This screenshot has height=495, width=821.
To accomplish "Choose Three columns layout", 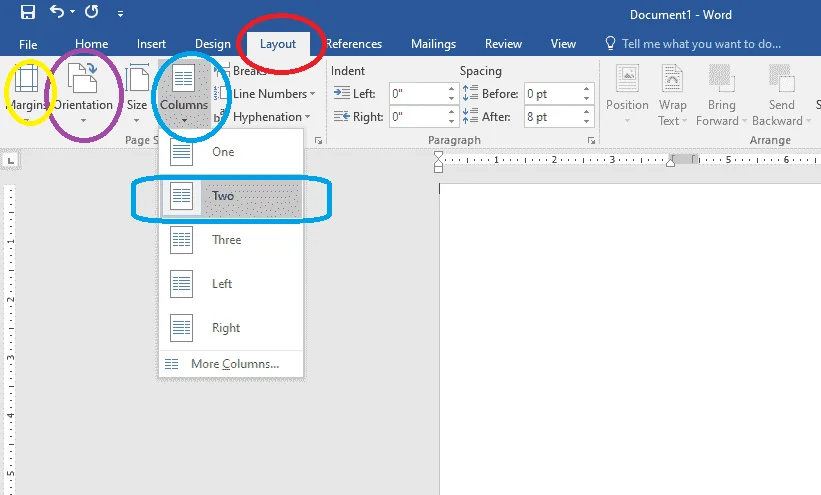I will point(231,240).
